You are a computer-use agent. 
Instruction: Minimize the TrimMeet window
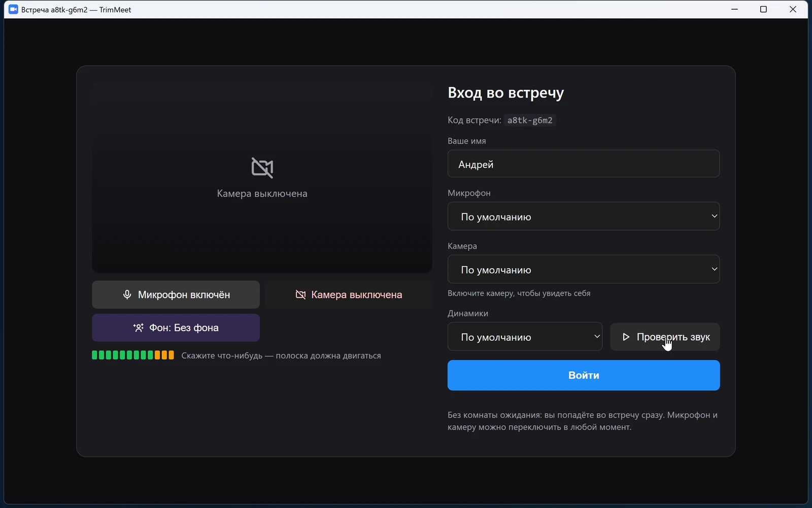[734, 10]
